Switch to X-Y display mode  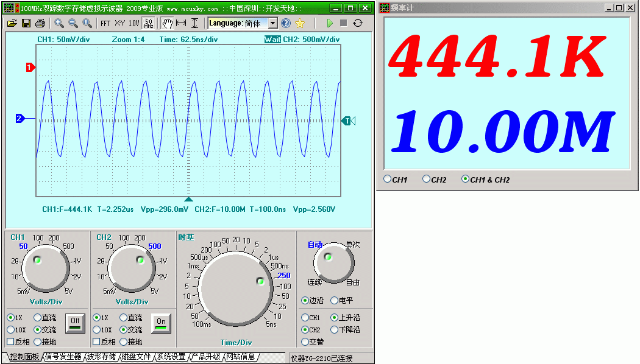coord(119,23)
